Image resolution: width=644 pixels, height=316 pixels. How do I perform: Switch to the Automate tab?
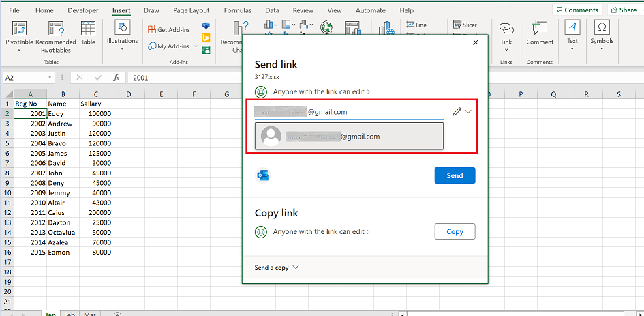pos(371,10)
